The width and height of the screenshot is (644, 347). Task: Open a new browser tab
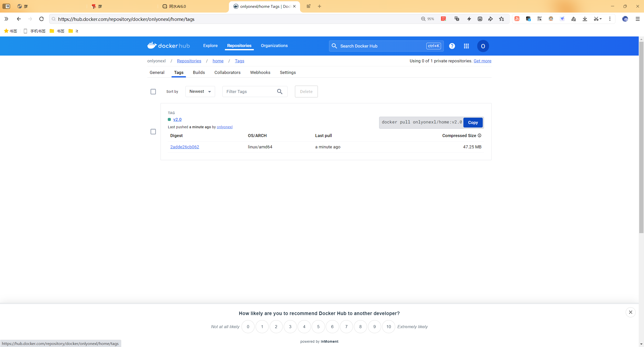point(319,6)
